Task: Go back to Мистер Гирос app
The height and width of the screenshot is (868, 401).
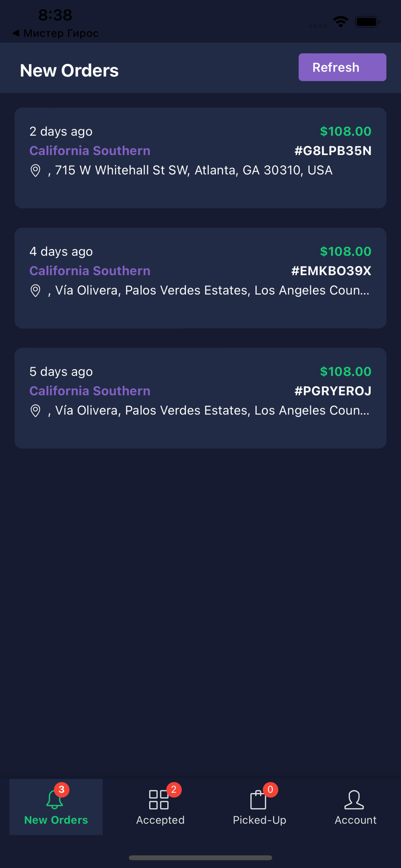Action: click(x=56, y=33)
